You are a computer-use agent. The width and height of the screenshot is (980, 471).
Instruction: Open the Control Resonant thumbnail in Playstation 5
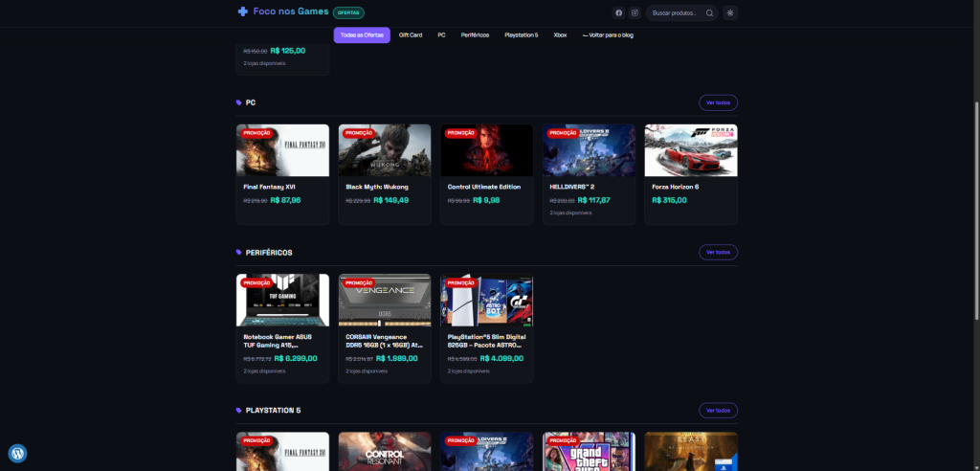tap(385, 451)
